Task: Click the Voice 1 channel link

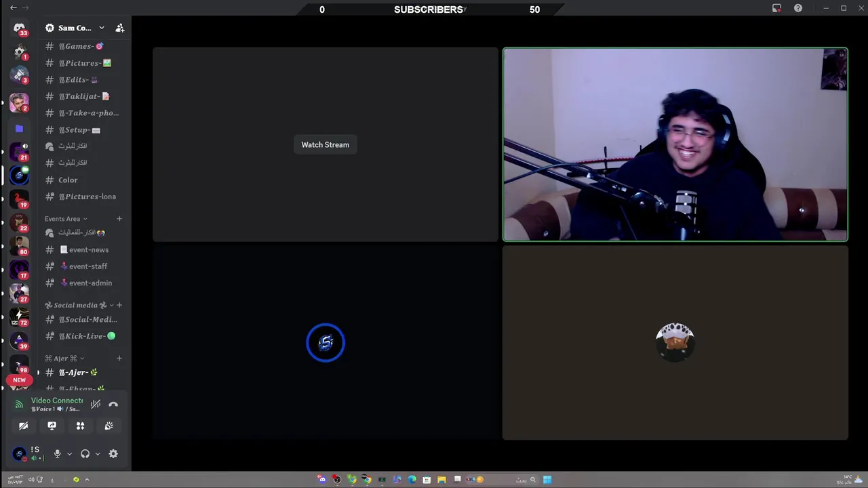Action: 57,409
